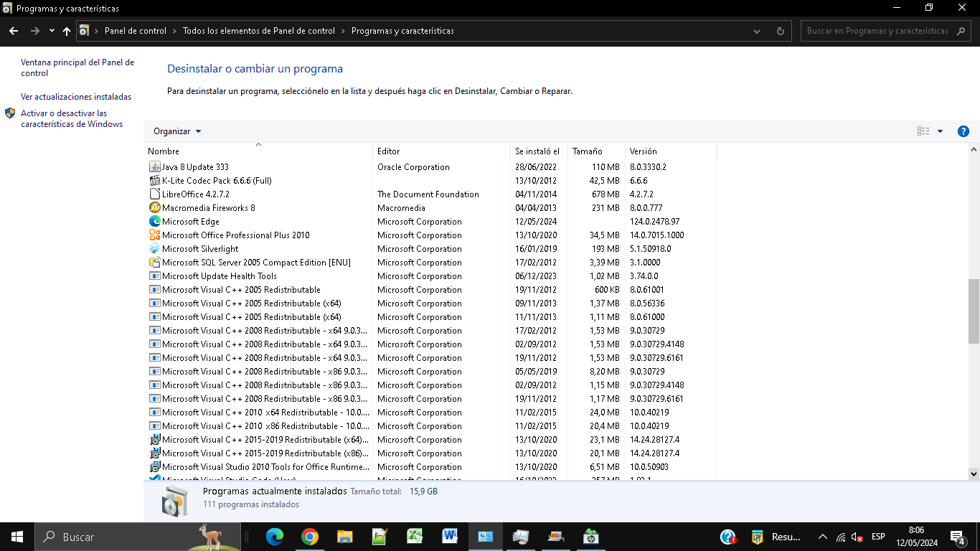Expand arrow after Todos los elementos breadcrumb
The height and width of the screenshot is (551, 980).
click(343, 31)
